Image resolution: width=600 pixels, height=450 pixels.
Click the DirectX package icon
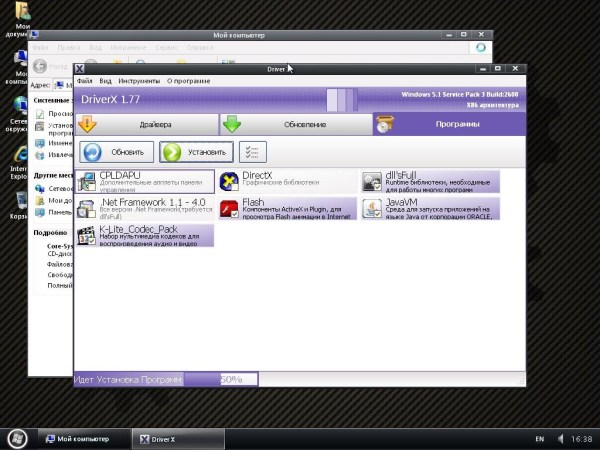229,181
